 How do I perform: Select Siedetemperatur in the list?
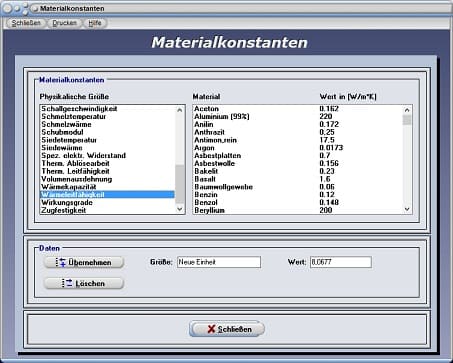click(x=107, y=140)
